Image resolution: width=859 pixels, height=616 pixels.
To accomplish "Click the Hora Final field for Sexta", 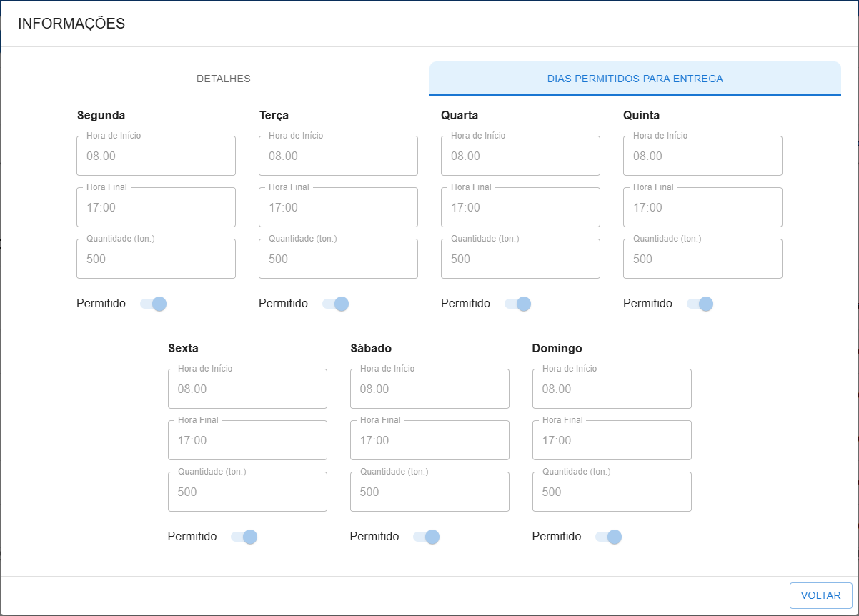I will tap(247, 440).
